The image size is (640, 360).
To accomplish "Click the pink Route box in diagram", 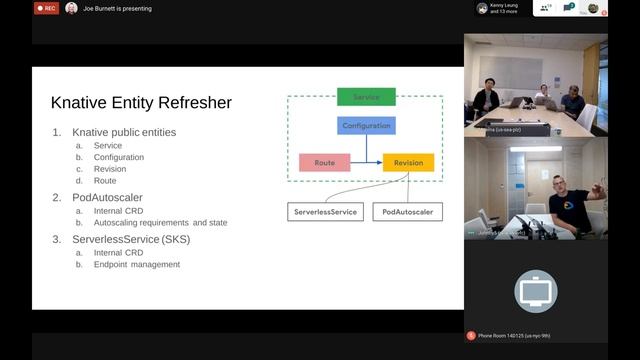I will pos(324,162).
